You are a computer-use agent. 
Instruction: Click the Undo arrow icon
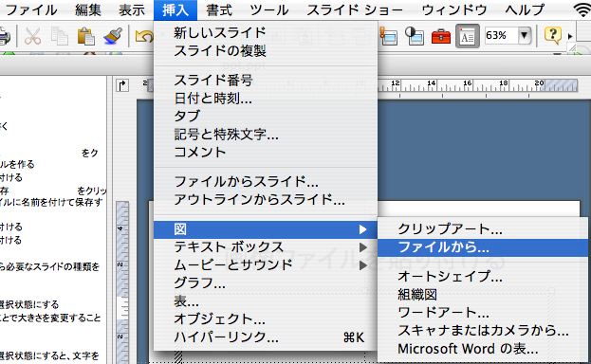(x=144, y=37)
